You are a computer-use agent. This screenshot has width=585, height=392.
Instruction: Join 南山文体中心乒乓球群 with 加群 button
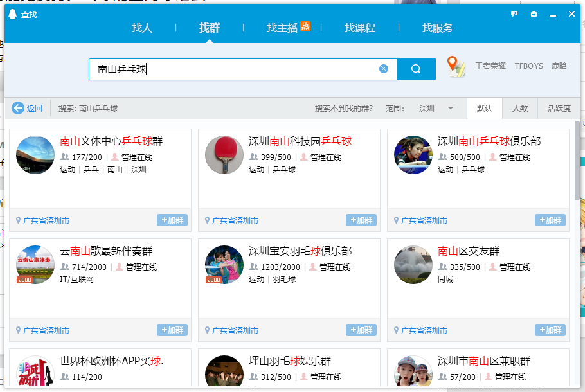tap(172, 220)
